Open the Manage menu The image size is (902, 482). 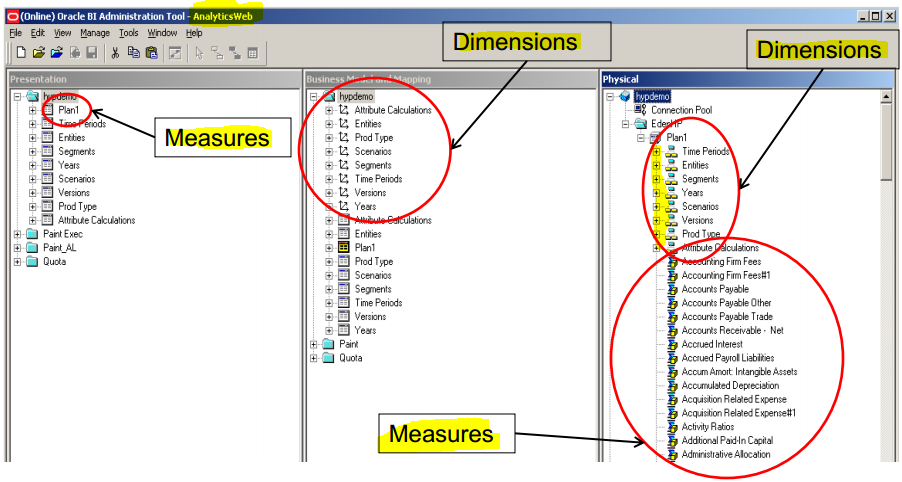pos(95,33)
